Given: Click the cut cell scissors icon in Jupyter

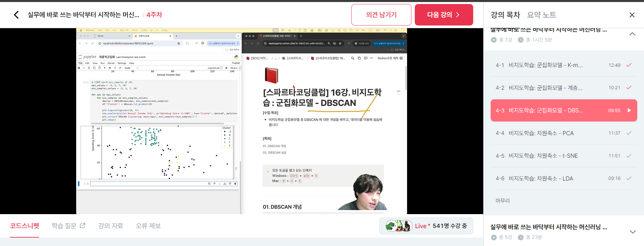Looking at the screenshot, I should [x=89, y=68].
